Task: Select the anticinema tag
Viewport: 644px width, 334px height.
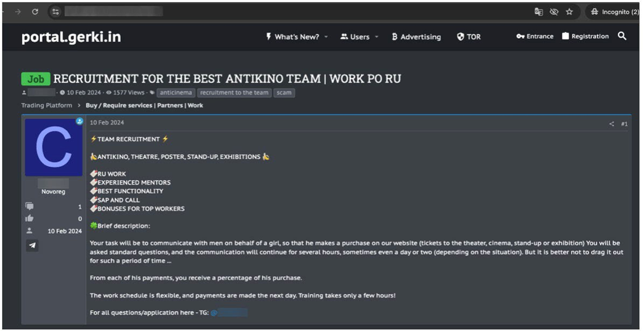Action: click(x=176, y=93)
